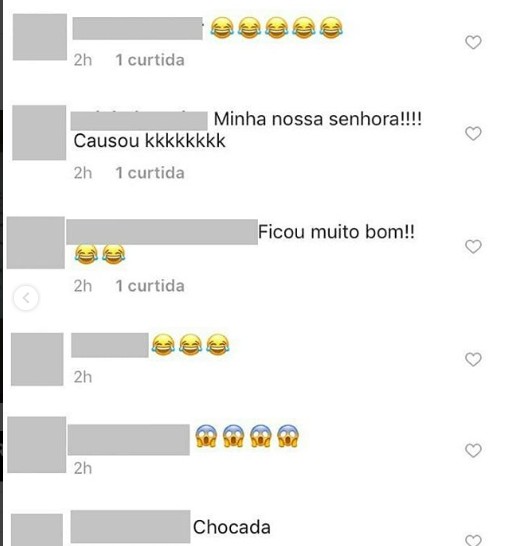This screenshot has height=546, width=508.
Task: View likes on first comment '1 curtida'
Action: click(150, 60)
